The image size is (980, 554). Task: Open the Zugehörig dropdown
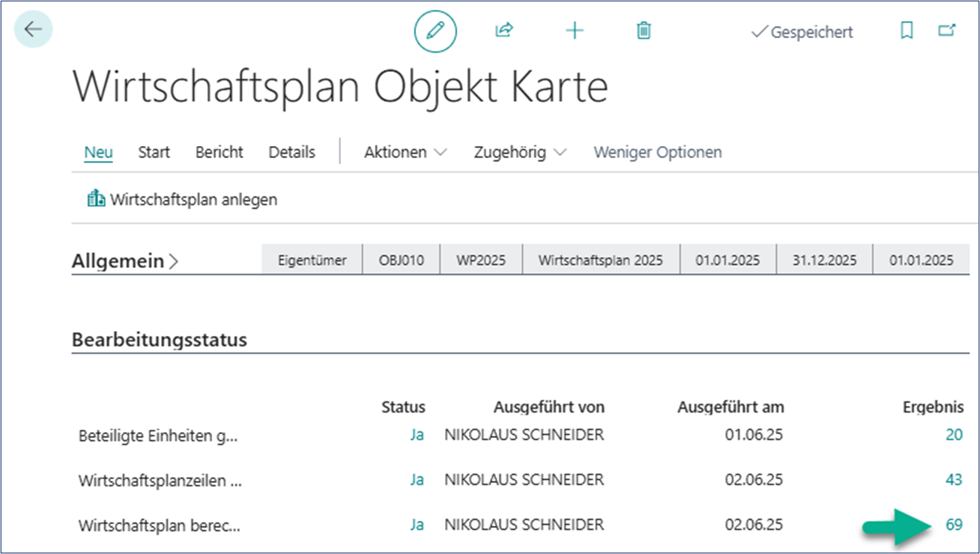click(x=519, y=152)
